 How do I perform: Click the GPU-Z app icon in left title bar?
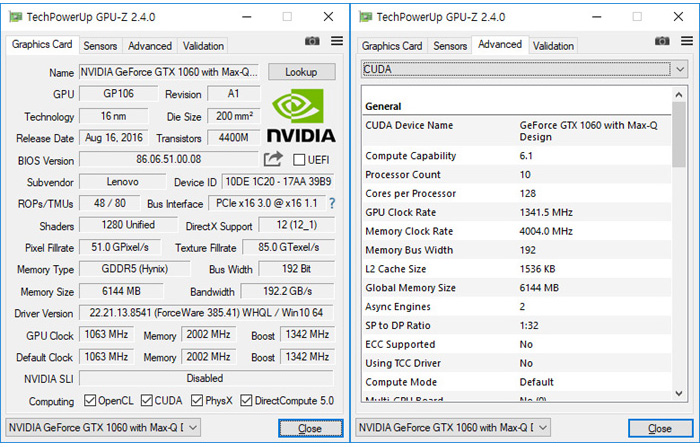pyautogui.click(x=16, y=17)
